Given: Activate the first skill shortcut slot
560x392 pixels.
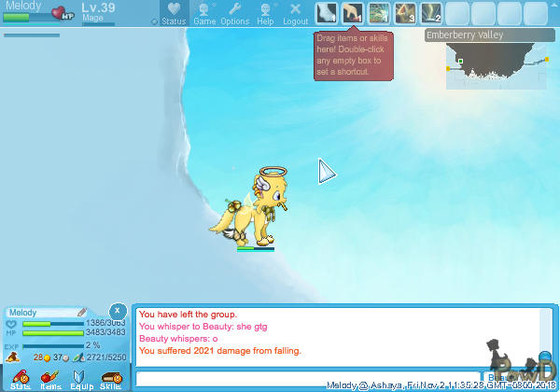Looking at the screenshot, I should (x=325, y=13).
